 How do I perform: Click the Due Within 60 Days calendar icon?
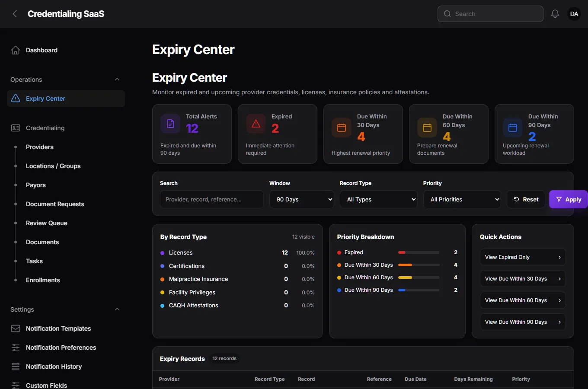coord(427,128)
